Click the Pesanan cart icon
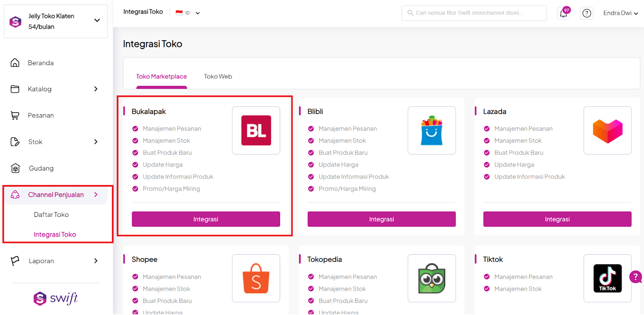 (x=15, y=115)
